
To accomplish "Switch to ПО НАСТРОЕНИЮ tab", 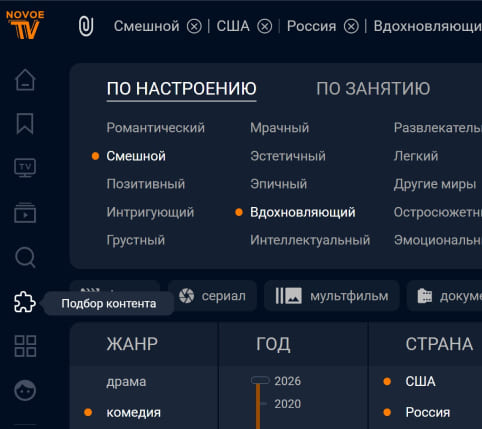I will (x=182, y=89).
